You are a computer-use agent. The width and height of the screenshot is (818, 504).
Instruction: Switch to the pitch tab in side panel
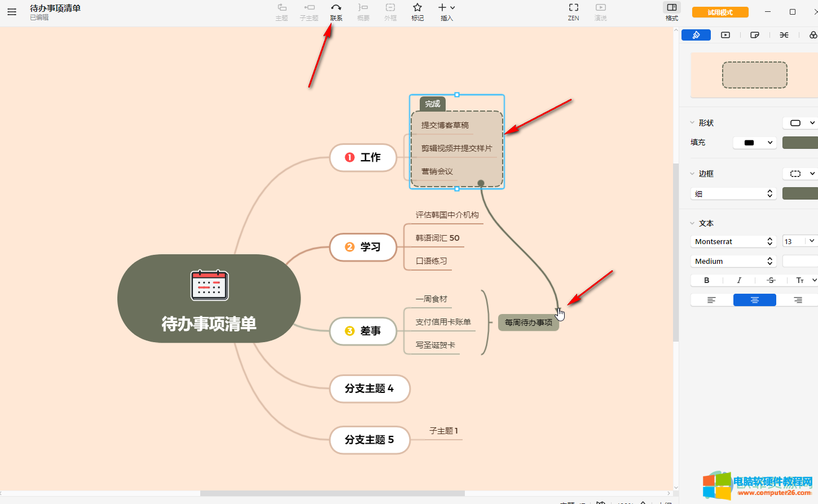point(725,35)
